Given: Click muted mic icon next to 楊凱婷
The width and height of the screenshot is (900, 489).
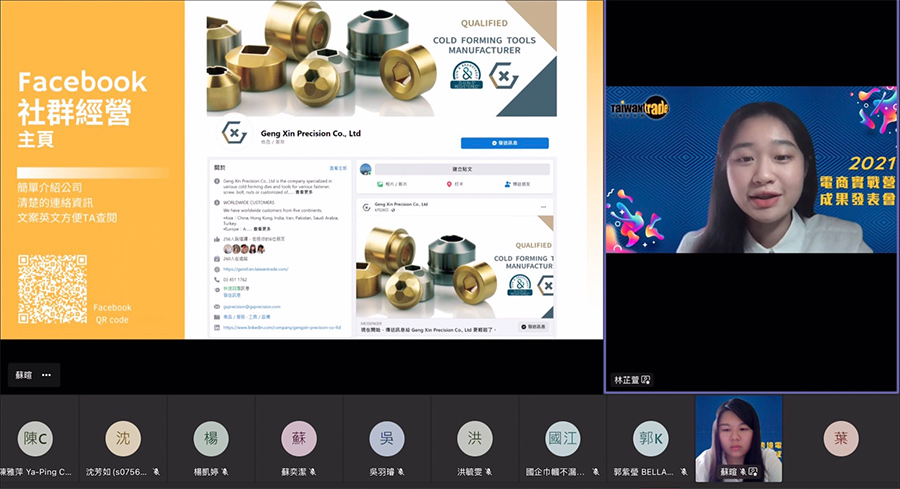Looking at the screenshot, I should point(224,472).
